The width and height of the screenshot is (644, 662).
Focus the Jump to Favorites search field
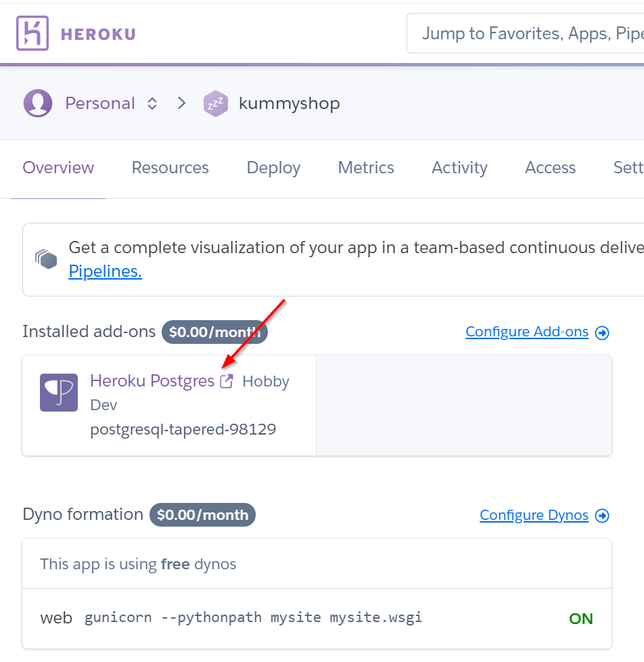(528, 33)
